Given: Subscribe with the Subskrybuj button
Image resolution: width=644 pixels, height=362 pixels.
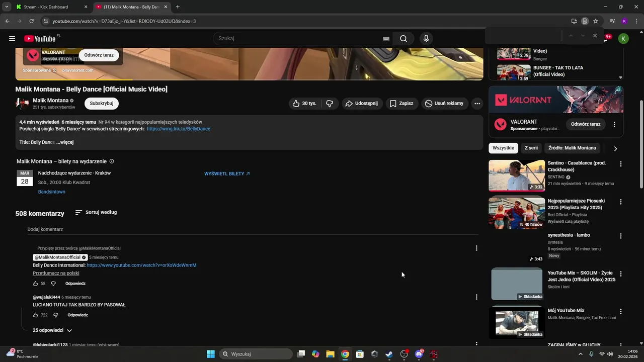Looking at the screenshot, I should [102, 104].
